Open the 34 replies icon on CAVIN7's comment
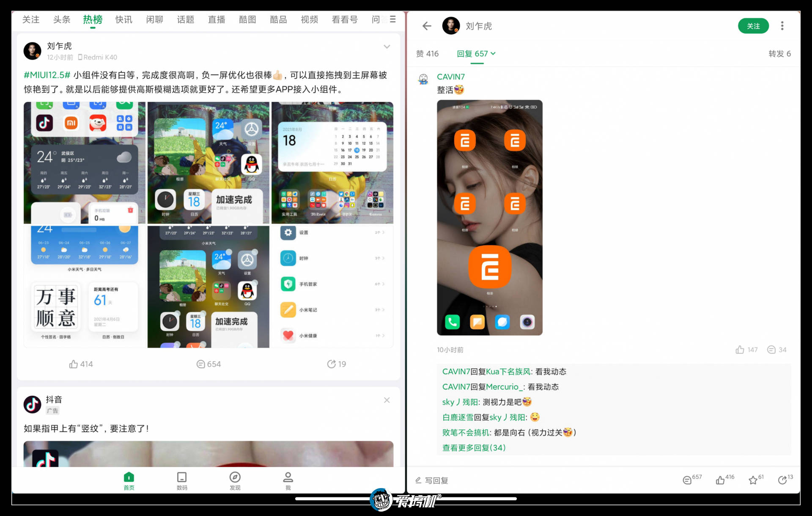812x516 pixels. coord(777,350)
